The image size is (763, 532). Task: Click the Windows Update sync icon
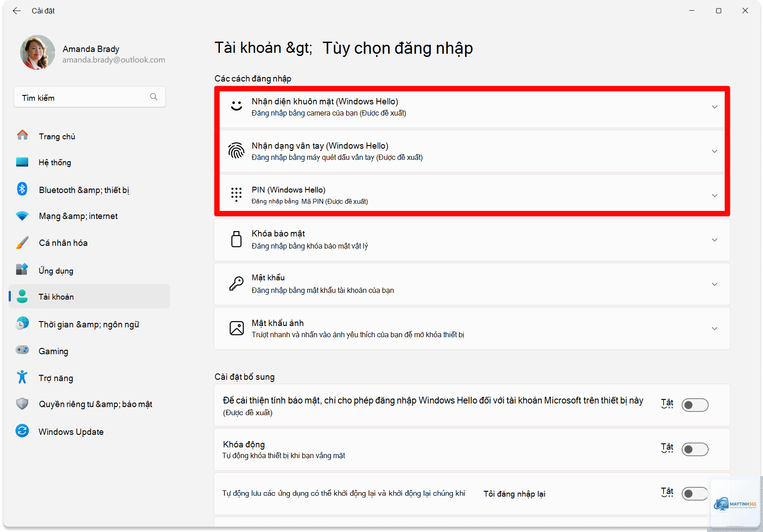point(22,431)
